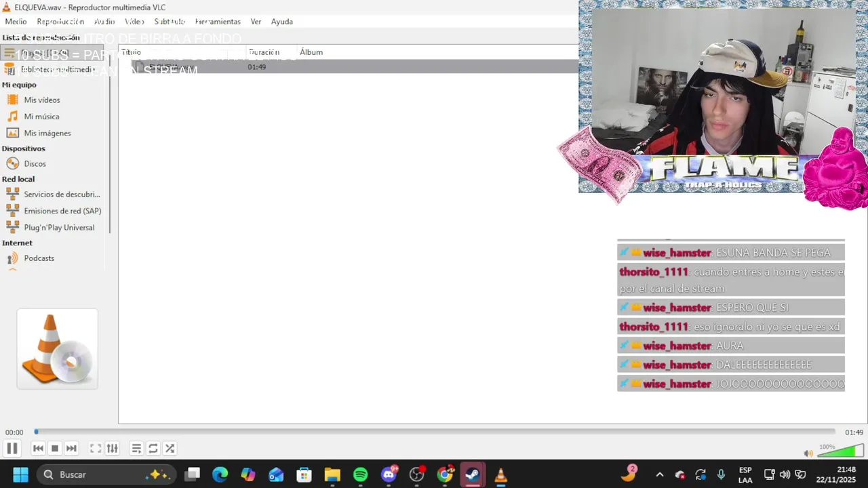This screenshot has width=868, height=488.
Task: Select Mis imágenes in the sidebar
Action: (x=47, y=133)
